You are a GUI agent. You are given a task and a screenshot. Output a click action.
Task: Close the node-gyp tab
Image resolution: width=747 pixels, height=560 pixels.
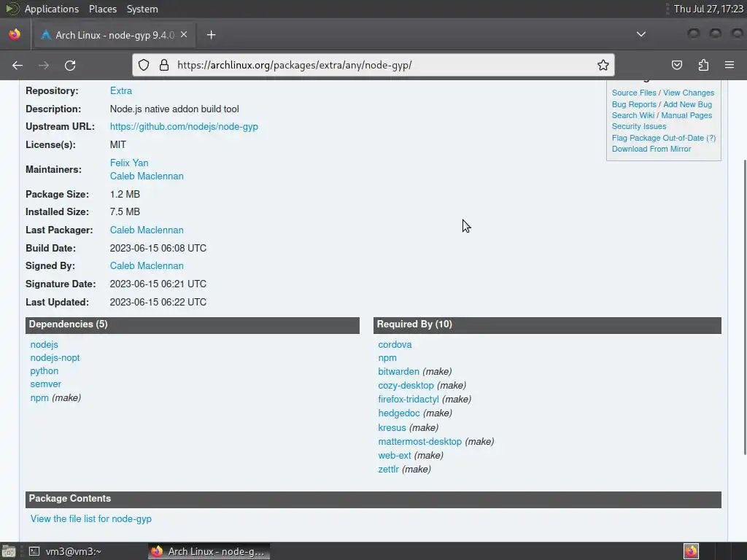[184, 35]
